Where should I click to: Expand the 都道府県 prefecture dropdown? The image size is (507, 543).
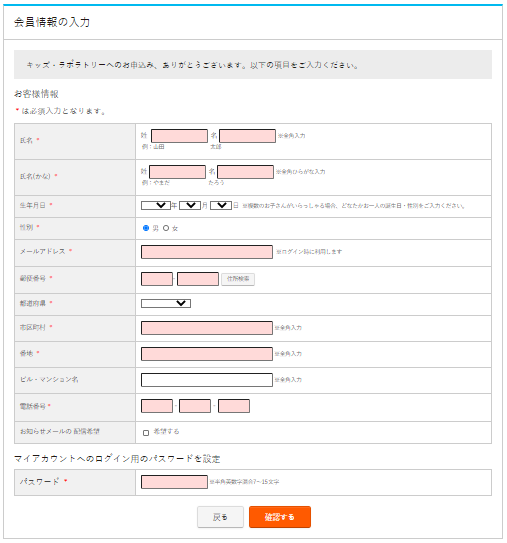click(166, 303)
